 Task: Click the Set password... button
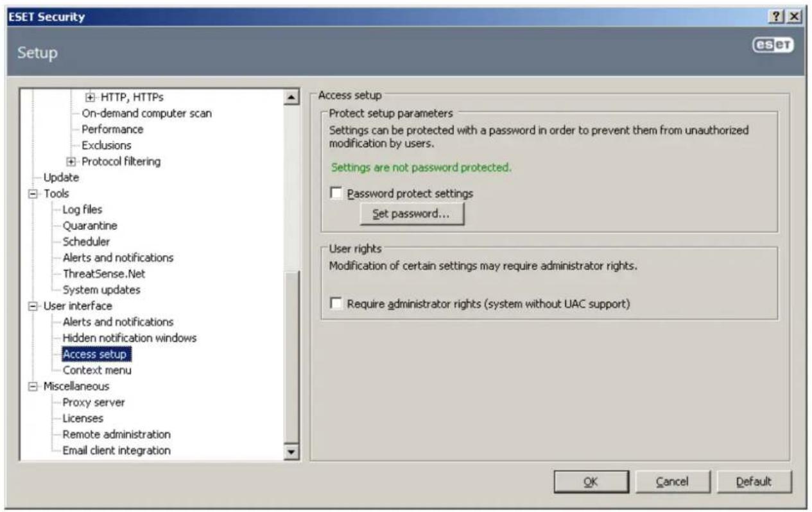[x=411, y=215]
